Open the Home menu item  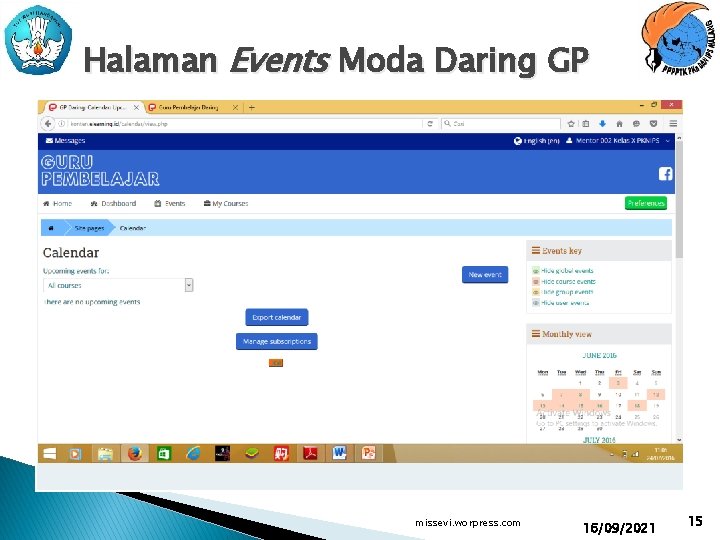tap(57, 203)
